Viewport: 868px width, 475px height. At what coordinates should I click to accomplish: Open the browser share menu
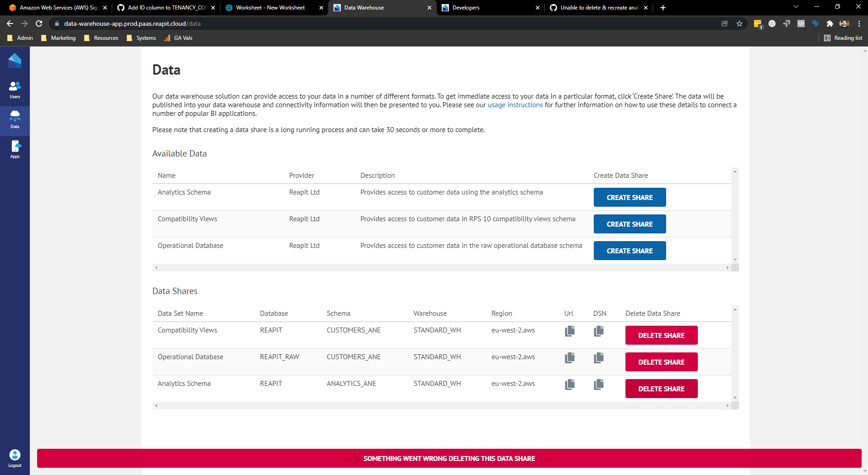[725, 24]
